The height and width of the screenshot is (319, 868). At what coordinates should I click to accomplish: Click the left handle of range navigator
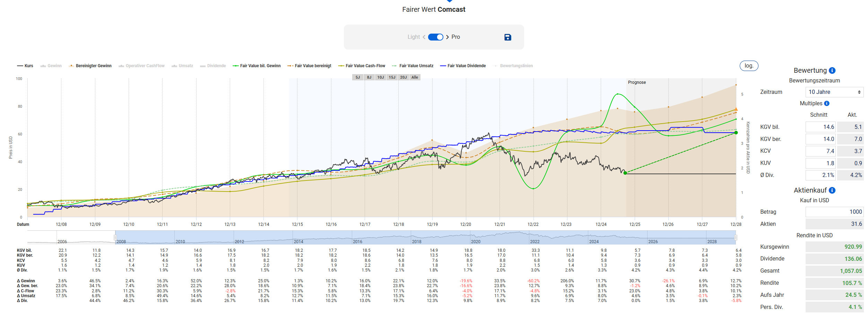pyautogui.click(x=115, y=238)
